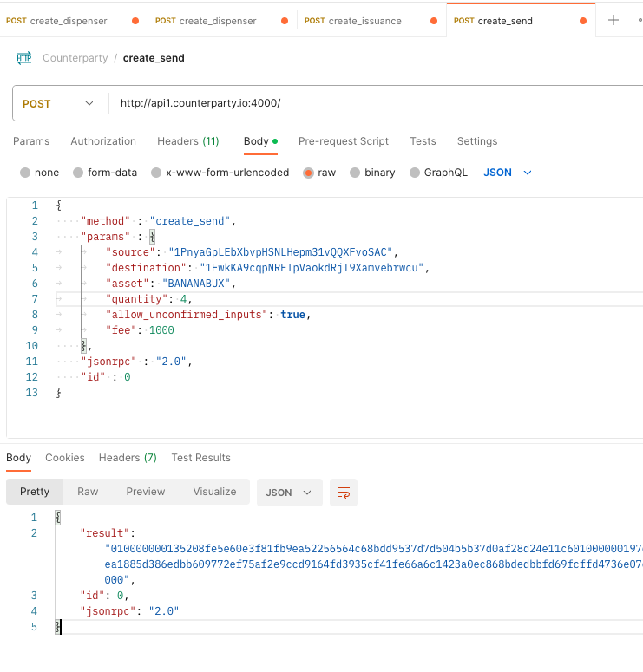This screenshot has height=672, width=643.
Task: Click the HTTP request type icon
Action: pyautogui.click(x=24, y=58)
